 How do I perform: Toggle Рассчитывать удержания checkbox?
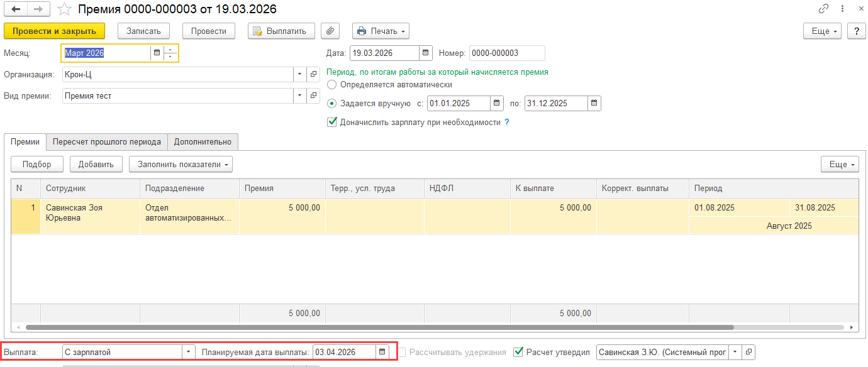(402, 353)
